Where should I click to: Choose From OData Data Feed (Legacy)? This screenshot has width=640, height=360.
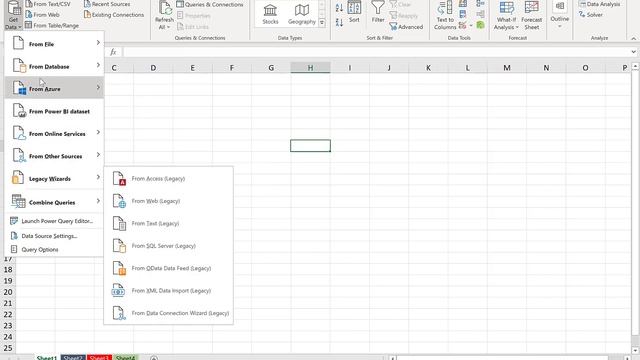click(169, 268)
